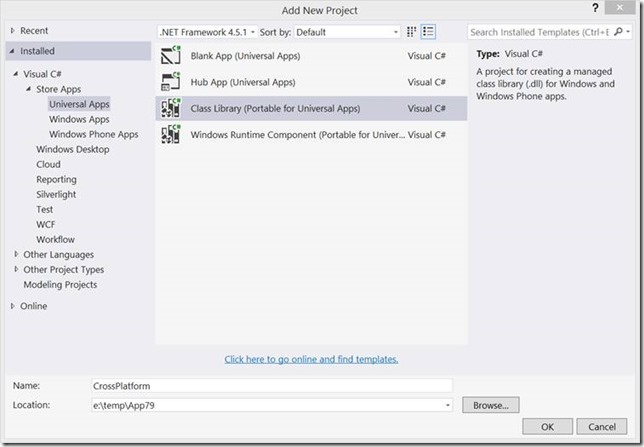This screenshot has width=644, height=447.
Task: Click the Windows Runtime Component template icon
Action: 171,134
